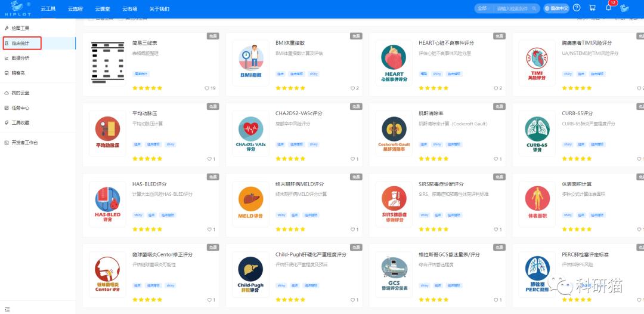Open the shopping cart icon

click(592, 8)
